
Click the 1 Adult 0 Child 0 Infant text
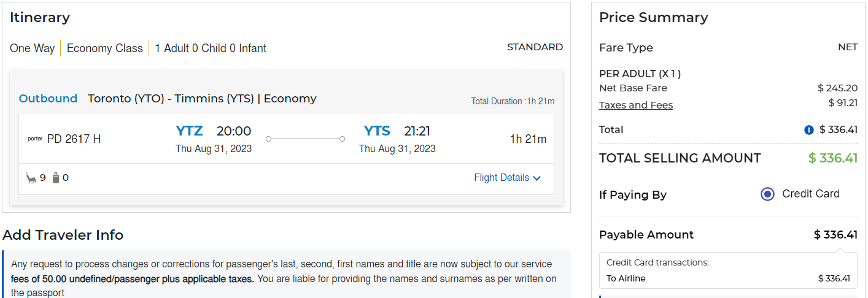(x=211, y=48)
